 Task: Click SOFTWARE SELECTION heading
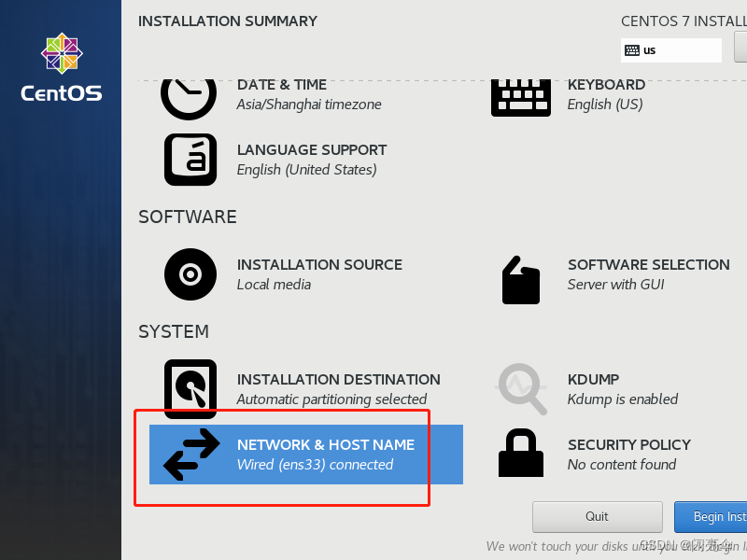[649, 265]
